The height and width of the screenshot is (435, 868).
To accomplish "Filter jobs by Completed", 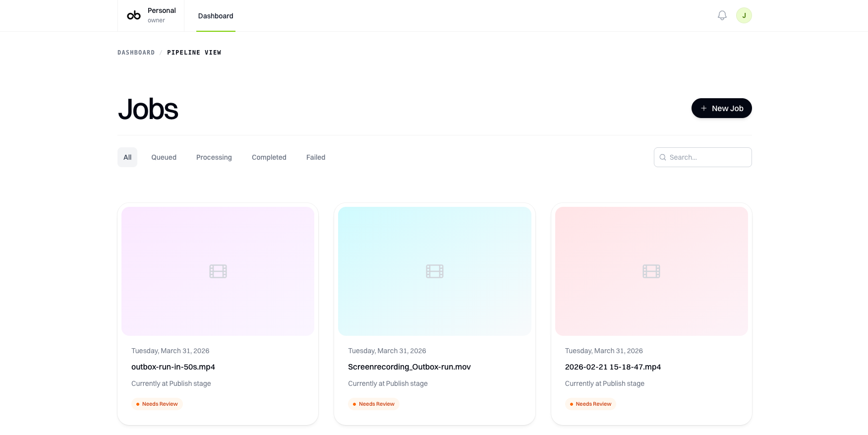I will [269, 157].
